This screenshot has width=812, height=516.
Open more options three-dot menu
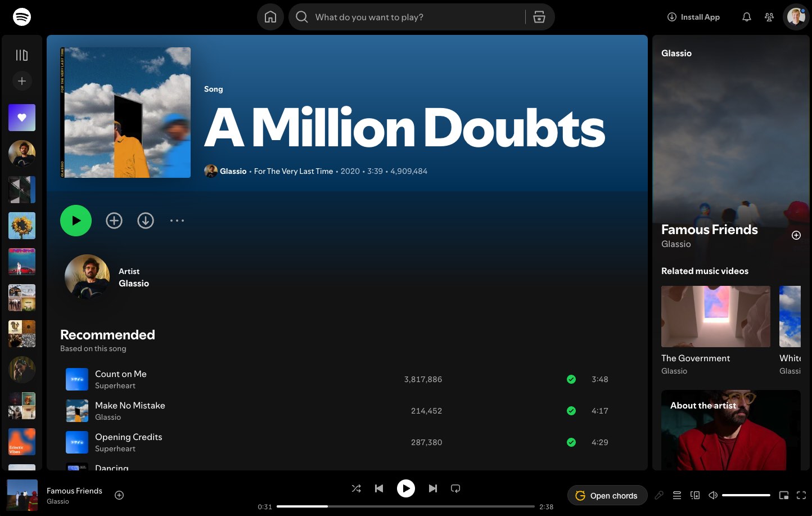[177, 221]
